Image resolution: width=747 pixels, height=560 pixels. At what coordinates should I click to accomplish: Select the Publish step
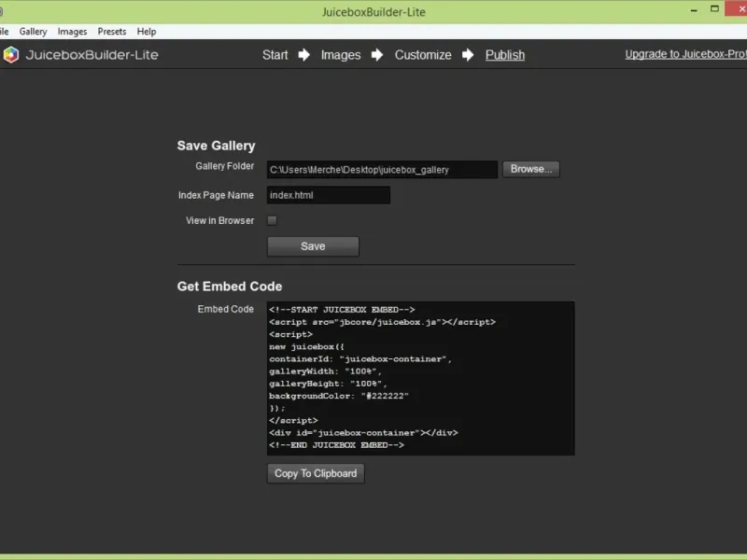pos(505,55)
